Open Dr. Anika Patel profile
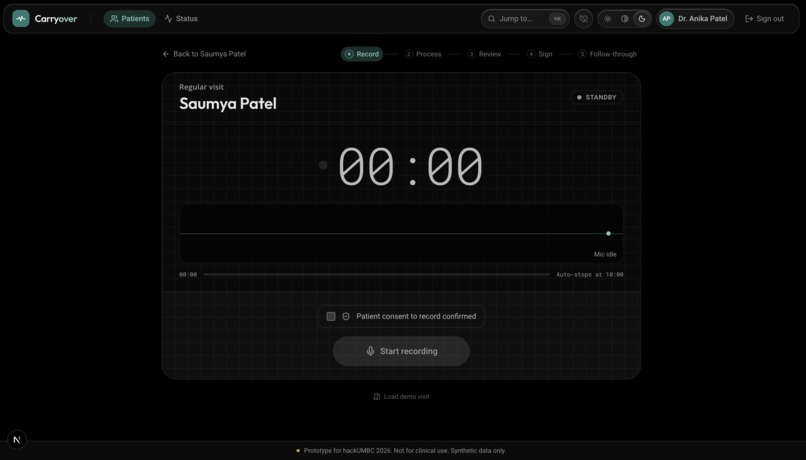Screen dimensions: 806x460 695,19
